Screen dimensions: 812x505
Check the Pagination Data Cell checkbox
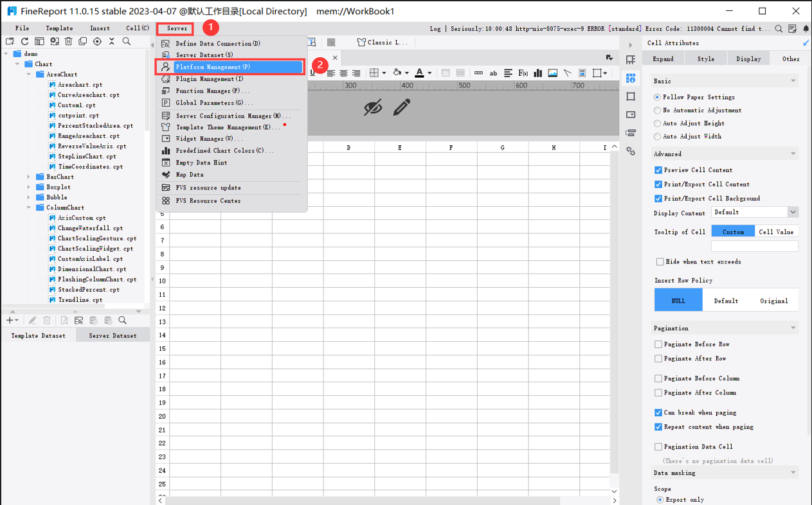[658, 446]
